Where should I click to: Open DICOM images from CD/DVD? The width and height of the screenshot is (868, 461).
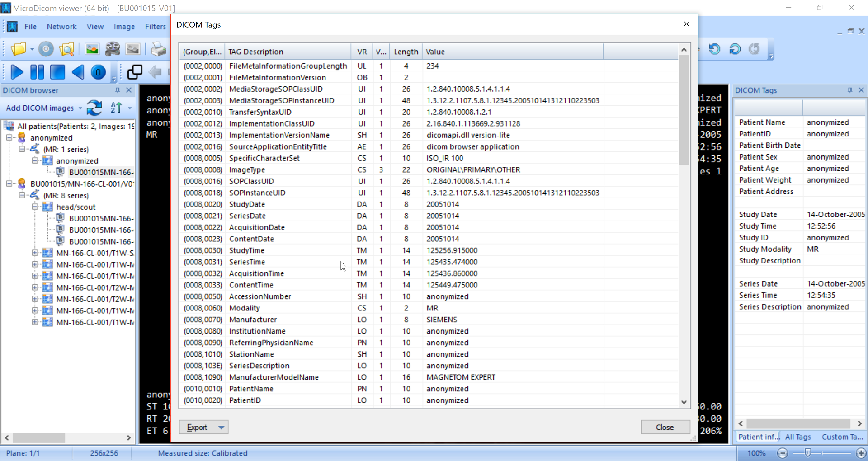[45, 49]
